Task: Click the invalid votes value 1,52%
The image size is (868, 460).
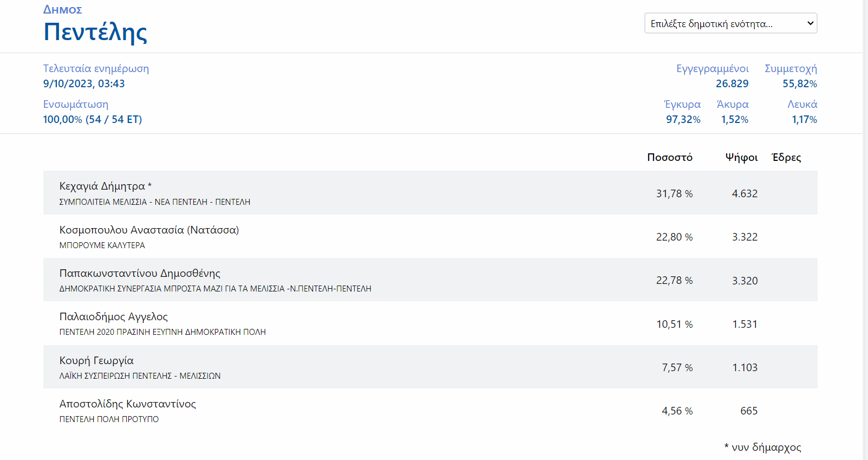Action: 735,120
